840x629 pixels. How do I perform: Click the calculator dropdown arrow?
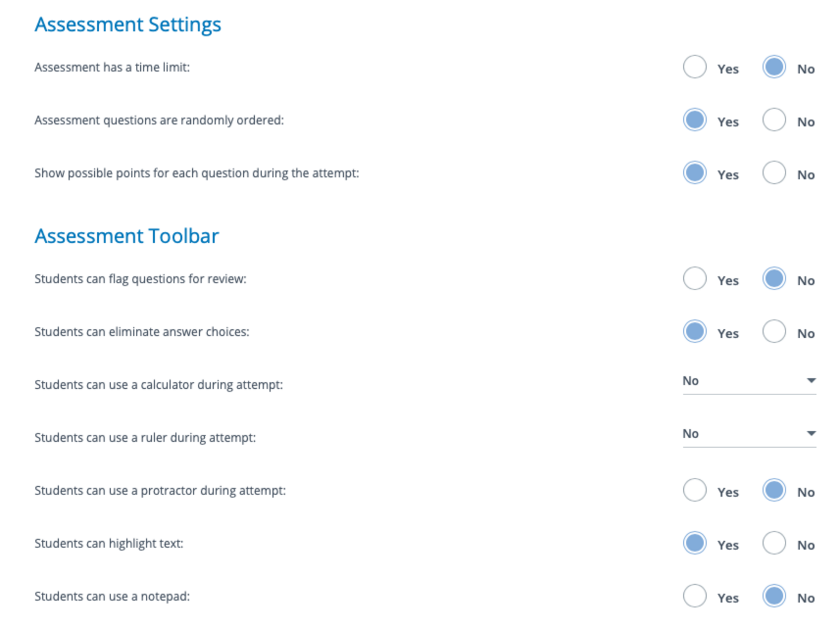pos(811,381)
